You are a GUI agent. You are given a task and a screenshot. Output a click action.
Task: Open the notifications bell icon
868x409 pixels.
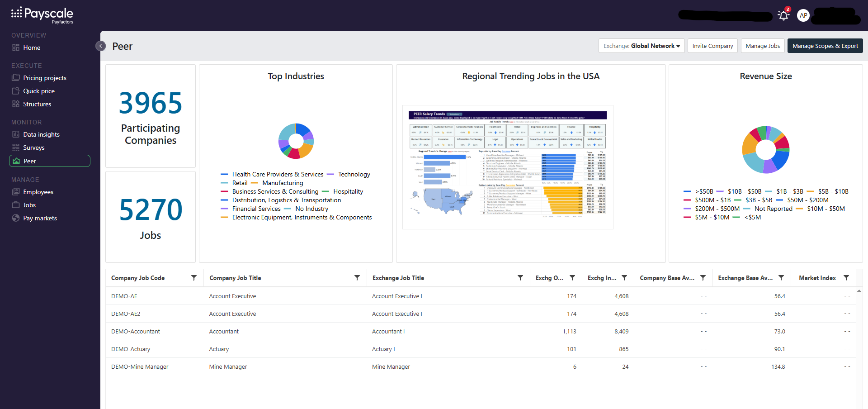tap(783, 15)
